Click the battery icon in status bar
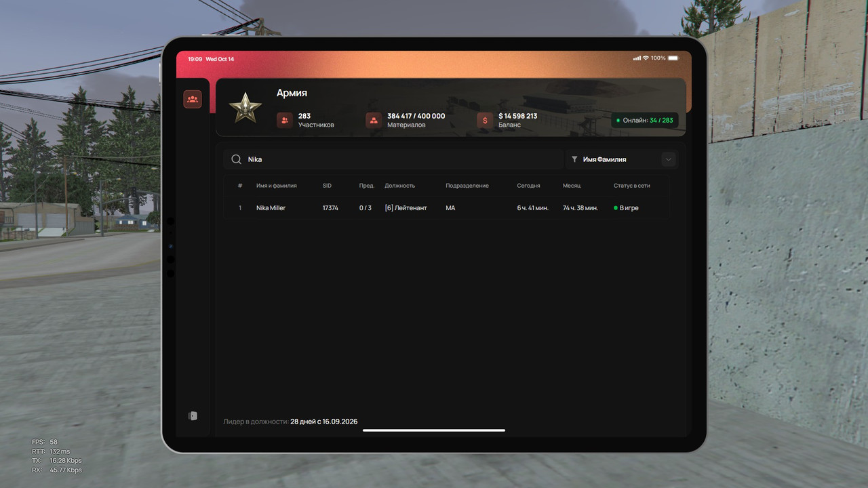 673,58
